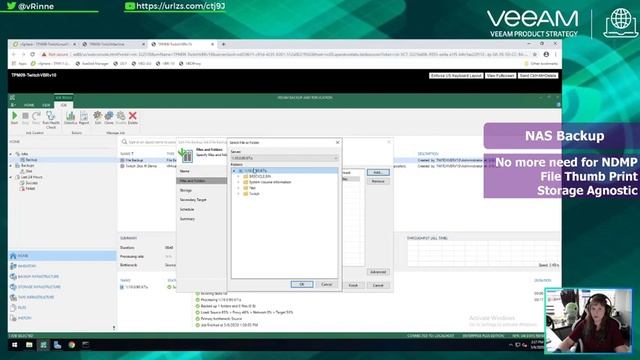The height and width of the screenshot is (360, 640).
Task: Collapse the Last 24 Hours node
Action: (x=11, y=177)
